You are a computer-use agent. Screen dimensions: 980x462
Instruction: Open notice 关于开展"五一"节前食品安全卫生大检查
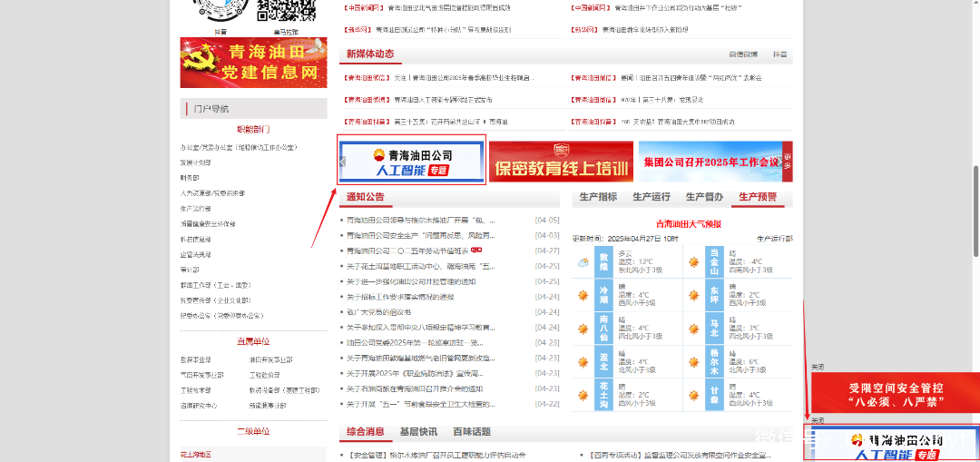click(421, 404)
